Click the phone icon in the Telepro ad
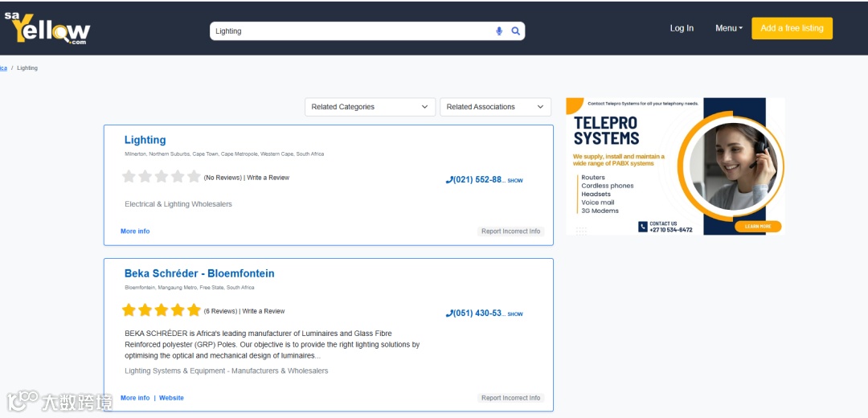 (x=643, y=227)
